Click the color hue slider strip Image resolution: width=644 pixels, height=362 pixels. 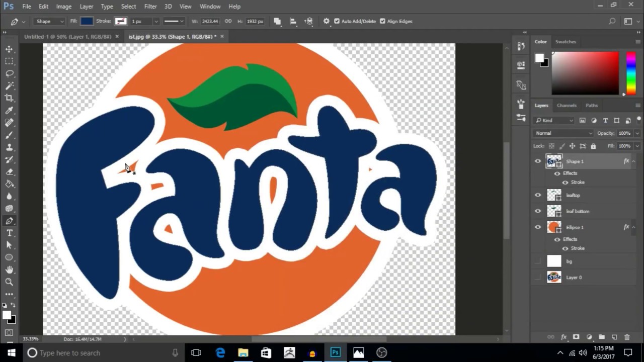click(x=630, y=73)
